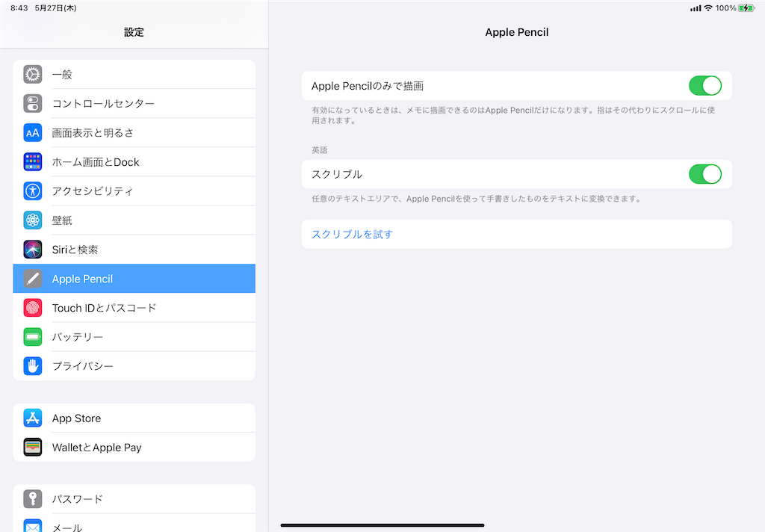The image size is (765, 532).
Task: Tap the home indicator bar
Action: click(x=382, y=525)
